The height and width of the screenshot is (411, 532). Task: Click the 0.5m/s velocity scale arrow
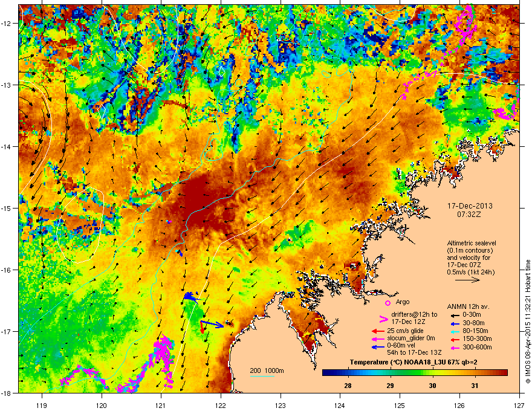point(467,280)
